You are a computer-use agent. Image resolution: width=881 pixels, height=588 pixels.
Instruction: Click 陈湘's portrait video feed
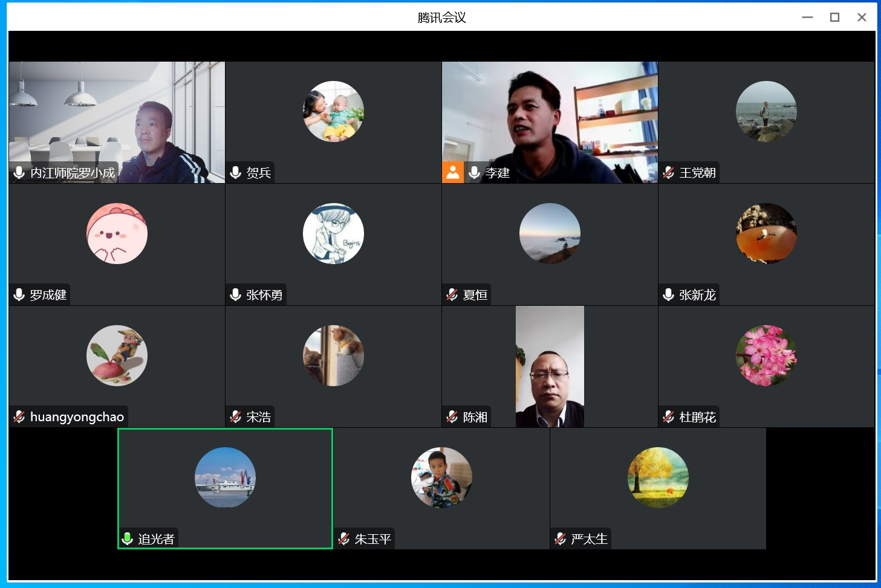point(550,366)
